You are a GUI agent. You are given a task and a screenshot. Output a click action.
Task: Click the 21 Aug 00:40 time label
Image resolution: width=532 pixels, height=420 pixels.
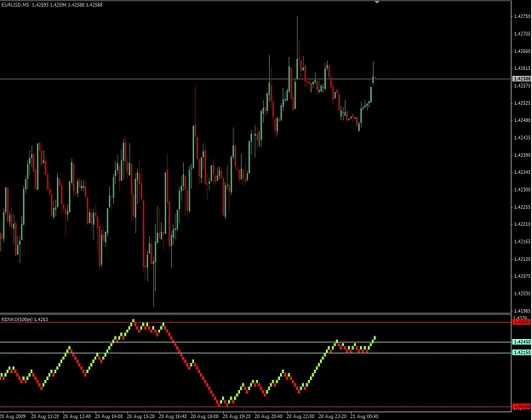(x=364, y=417)
